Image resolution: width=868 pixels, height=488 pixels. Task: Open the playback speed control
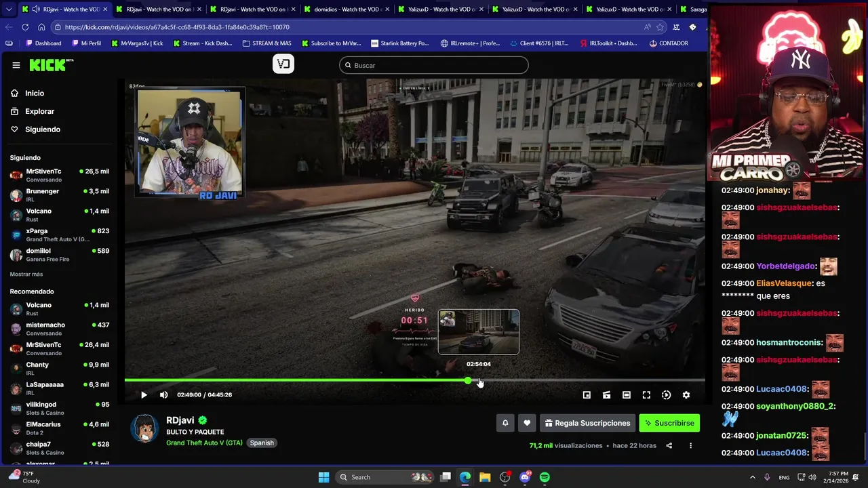pos(666,394)
